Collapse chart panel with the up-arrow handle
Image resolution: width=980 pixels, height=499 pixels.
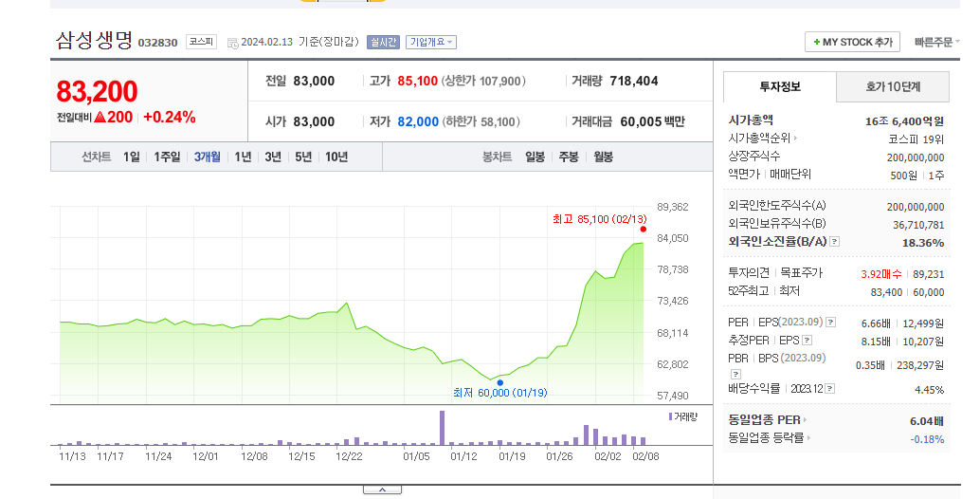click(382, 490)
